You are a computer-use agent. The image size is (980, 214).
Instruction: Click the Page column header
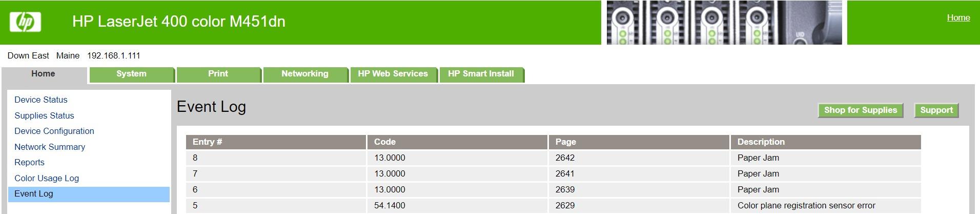tap(639, 142)
